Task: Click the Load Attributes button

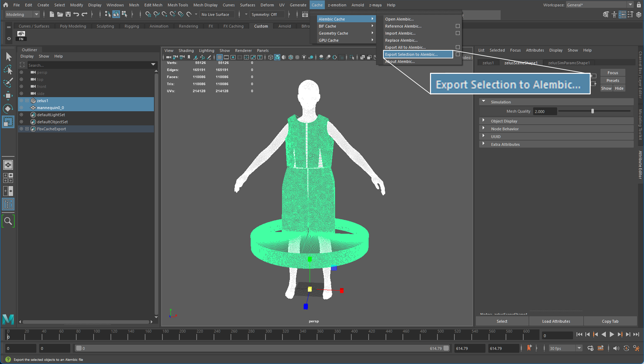Action: pos(556,321)
